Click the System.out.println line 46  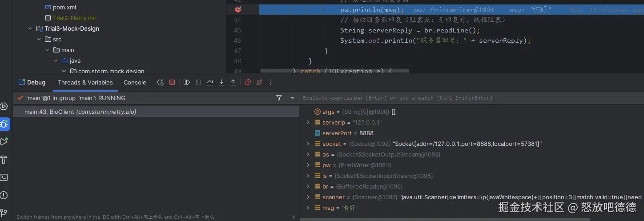[x=435, y=40]
